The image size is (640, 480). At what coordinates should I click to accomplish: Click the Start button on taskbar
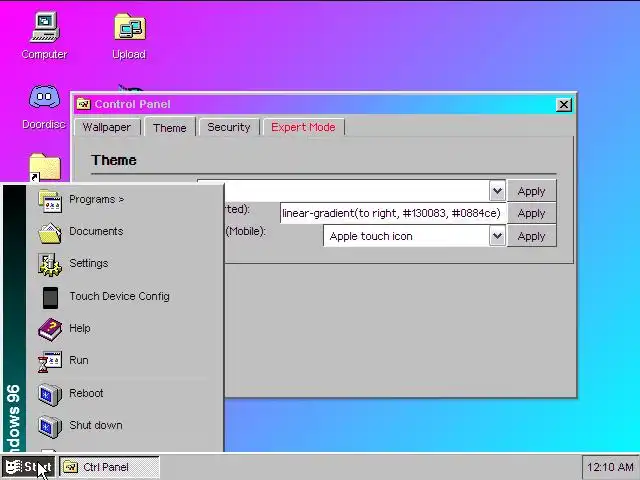28,467
